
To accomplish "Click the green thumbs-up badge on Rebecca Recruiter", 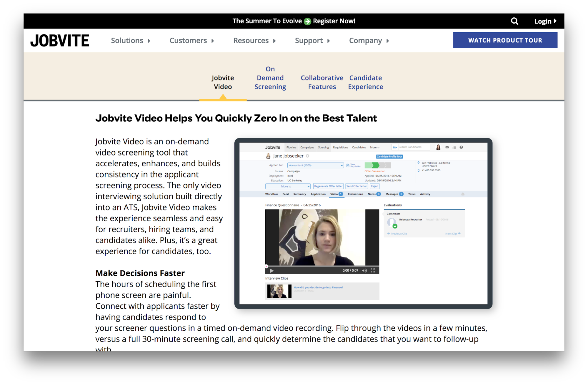I will [x=395, y=226].
